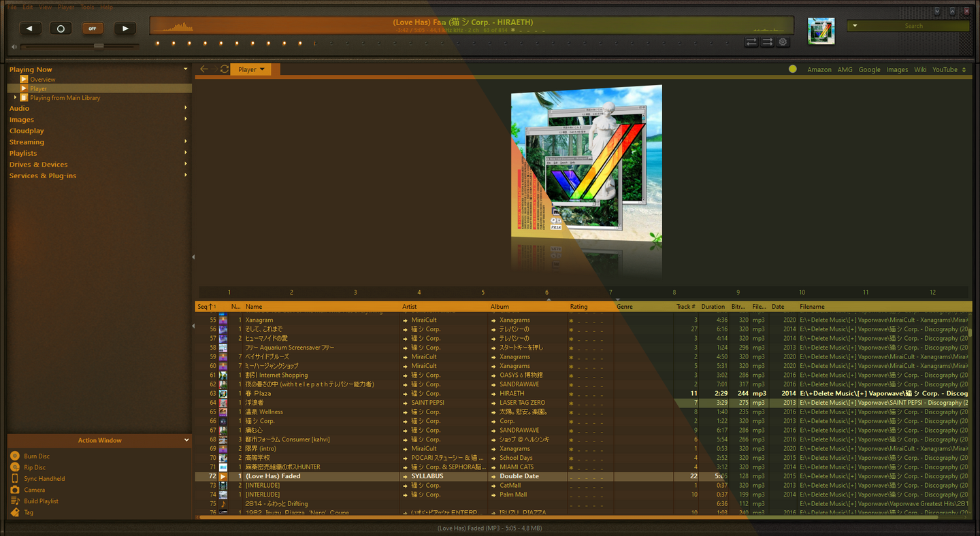Sort by the Duration column header
980x536 pixels.
point(713,307)
